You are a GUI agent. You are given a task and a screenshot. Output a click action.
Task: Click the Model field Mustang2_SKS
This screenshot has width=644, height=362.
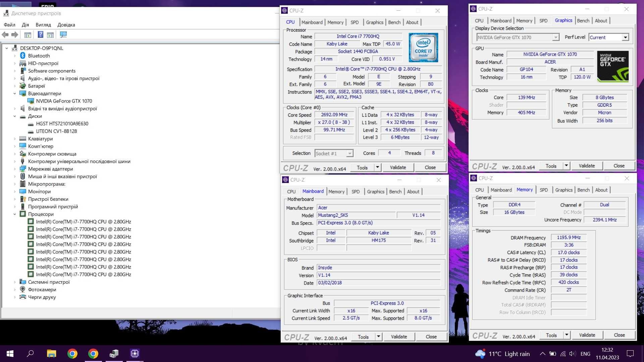pyautogui.click(x=356, y=215)
